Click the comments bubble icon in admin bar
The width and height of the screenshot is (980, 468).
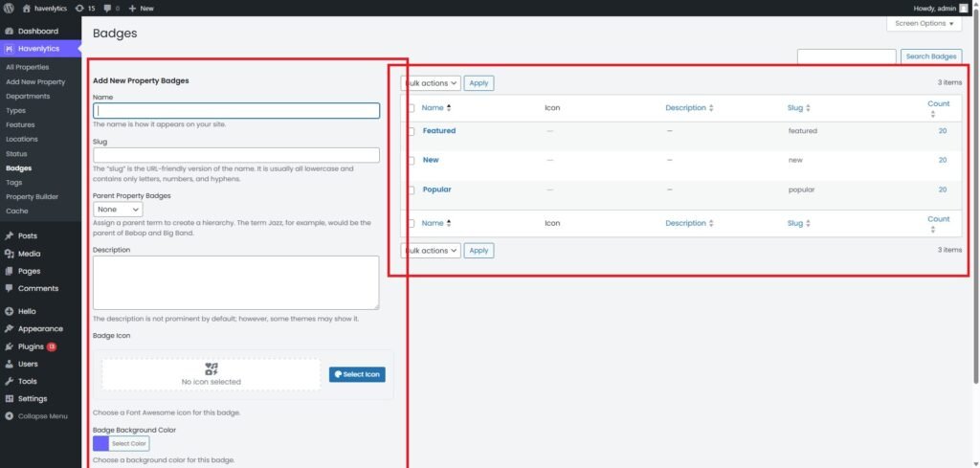108,8
